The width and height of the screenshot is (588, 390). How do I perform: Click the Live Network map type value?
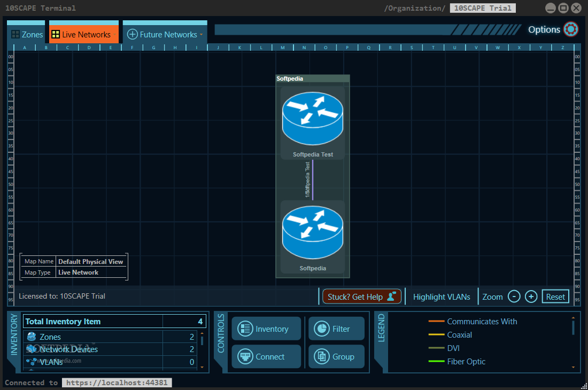(x=78, y=272)
